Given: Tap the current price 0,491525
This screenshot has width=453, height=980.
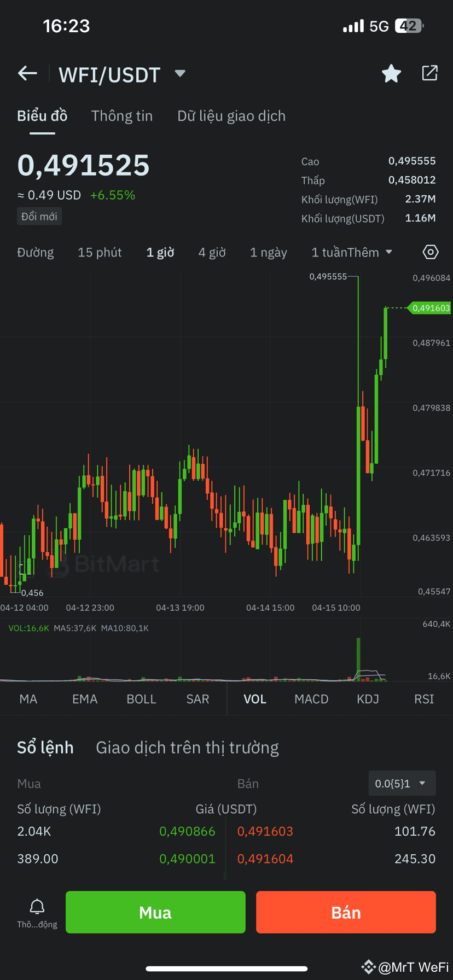Looking at the screenshot, I should (83, 165).
